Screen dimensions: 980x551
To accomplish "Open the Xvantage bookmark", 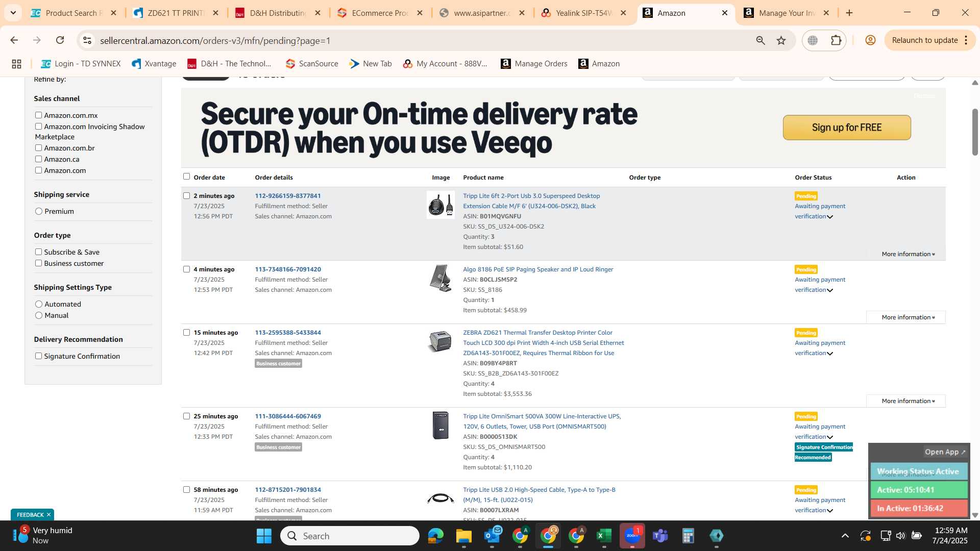I will pyautogui.click(x=154, y=64).
